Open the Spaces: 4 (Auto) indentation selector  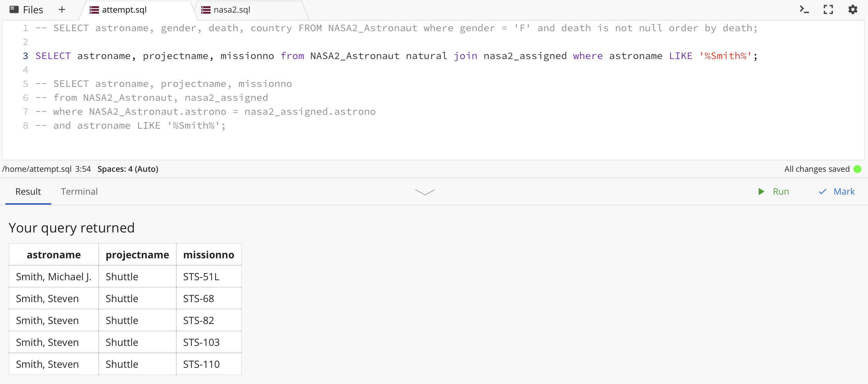point(128,169)
